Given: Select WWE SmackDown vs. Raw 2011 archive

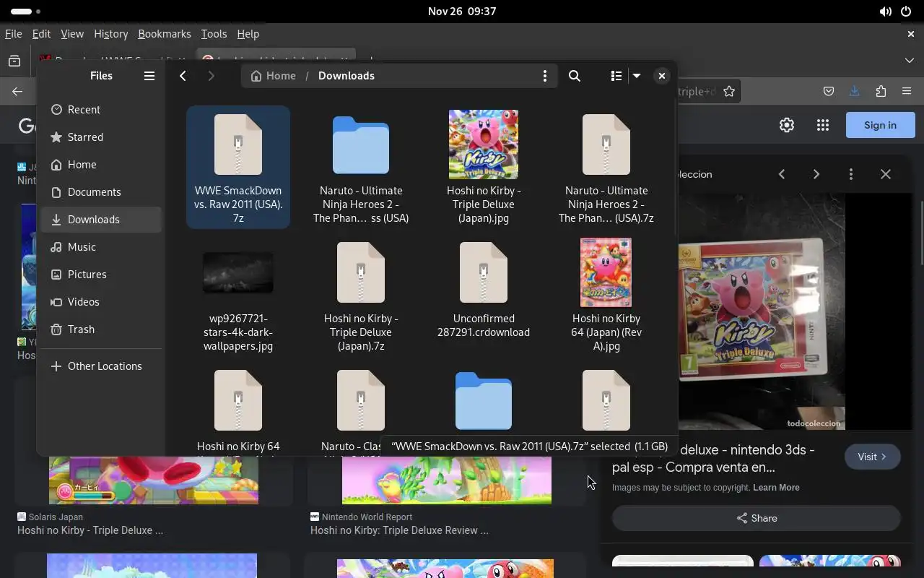Looking at the screenshot, I should click(x=238, y=167).
